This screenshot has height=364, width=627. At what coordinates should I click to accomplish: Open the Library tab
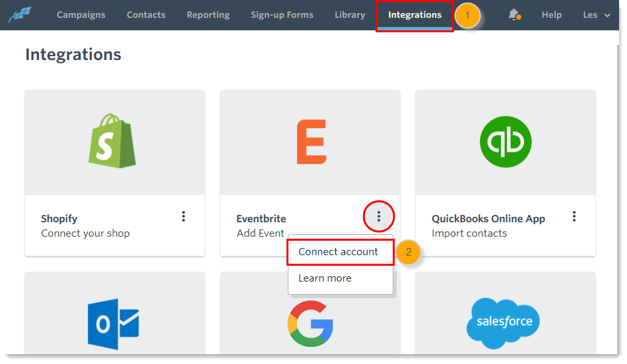tap(350, 15)
